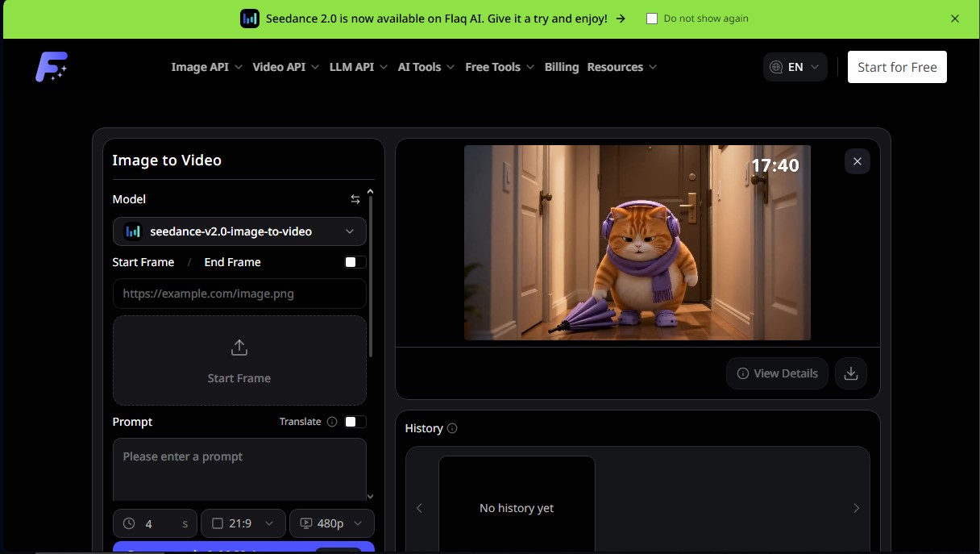
Task: Click the Translate info icon
Action: point(332,422)
